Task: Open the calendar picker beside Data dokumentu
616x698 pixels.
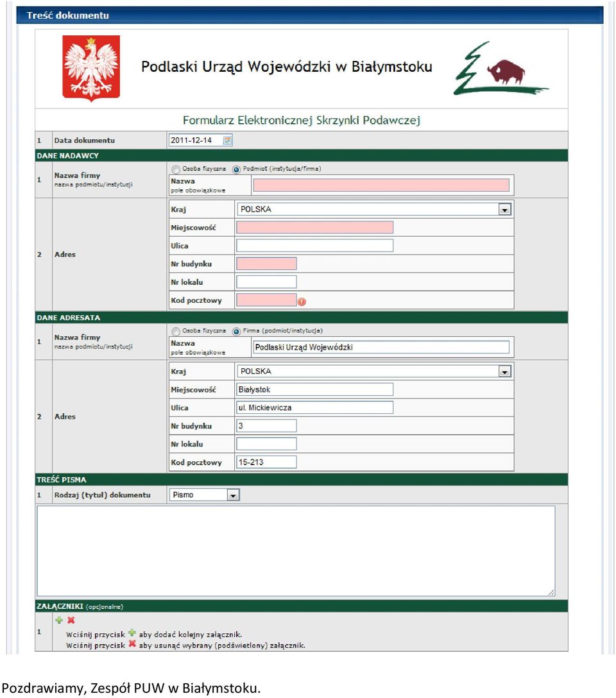Action: pos(227,140)
